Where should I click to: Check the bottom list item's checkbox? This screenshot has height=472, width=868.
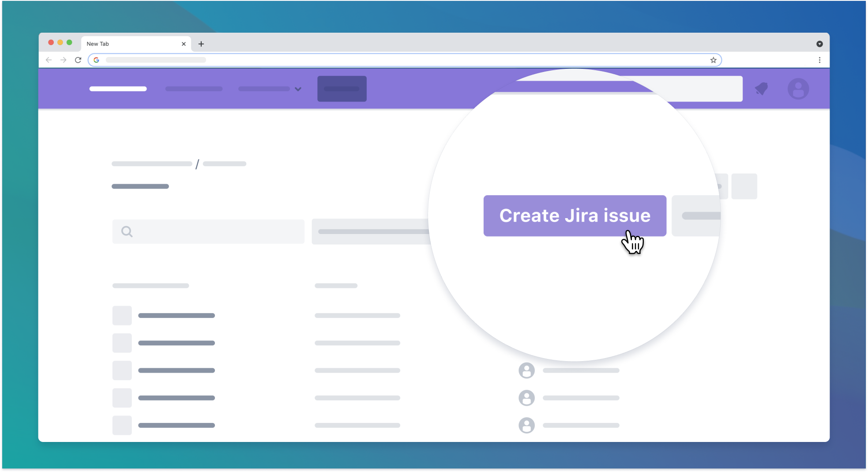coord(122,425)
